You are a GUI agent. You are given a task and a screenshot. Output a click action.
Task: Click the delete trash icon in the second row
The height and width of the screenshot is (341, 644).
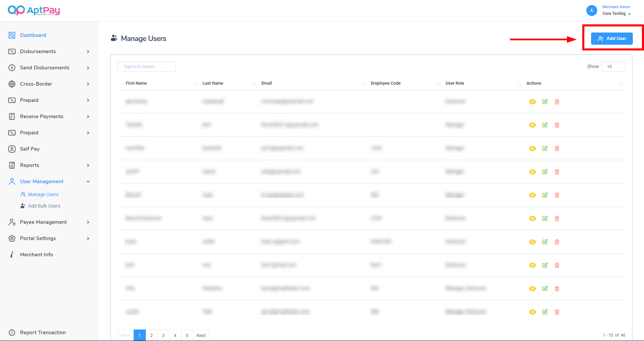click(557, 125)
